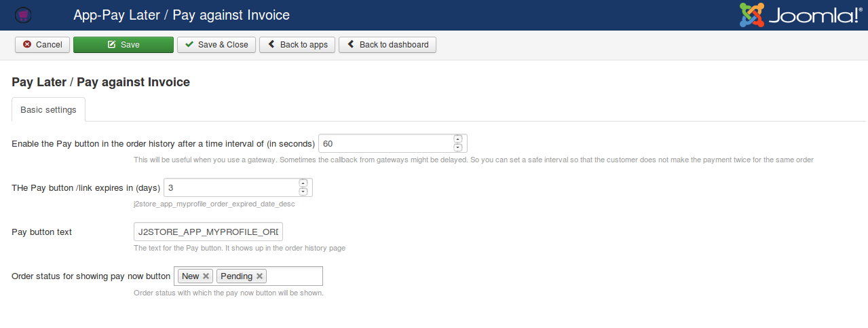Increase time interval seconds with up arrow

point(457,139)
